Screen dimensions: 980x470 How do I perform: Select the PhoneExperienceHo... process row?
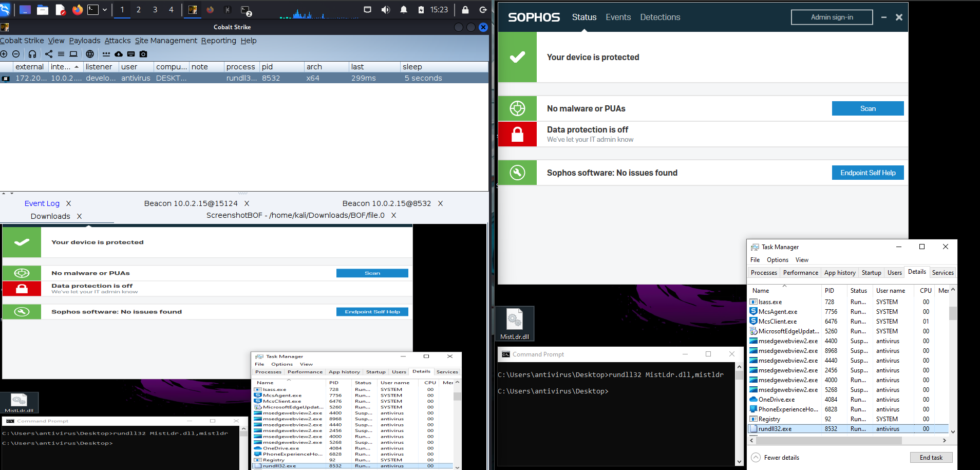[x=848, y=409]
